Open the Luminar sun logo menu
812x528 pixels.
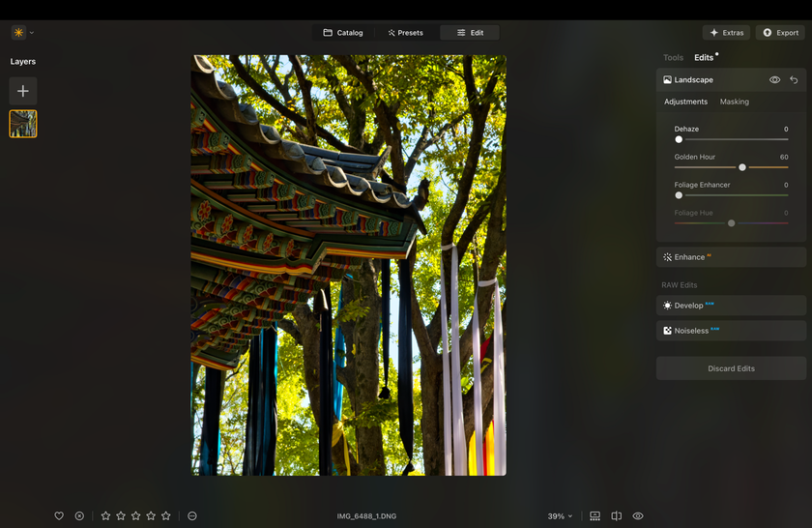tap(18, 33)
